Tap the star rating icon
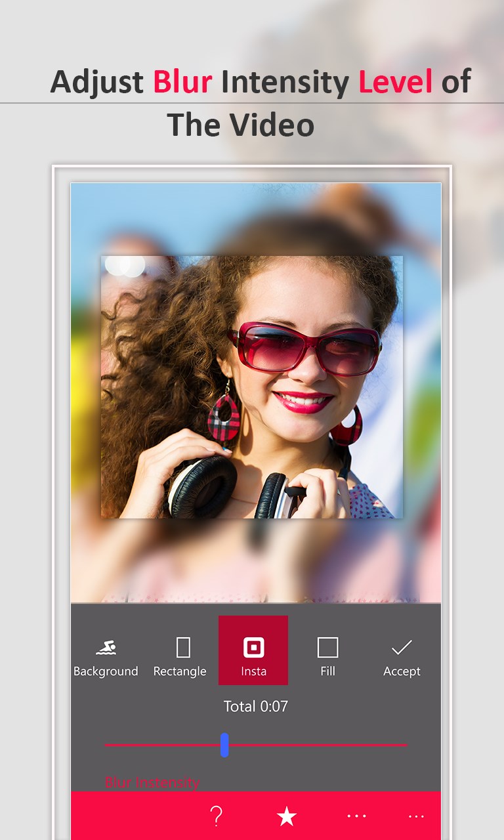The height and width of the screenshot is (840, 504). 287,816
